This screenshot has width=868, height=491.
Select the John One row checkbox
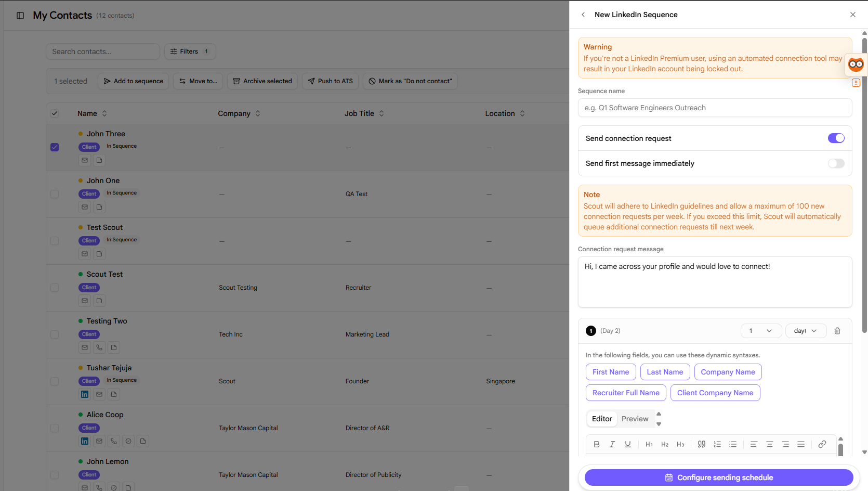click(55, 194)
